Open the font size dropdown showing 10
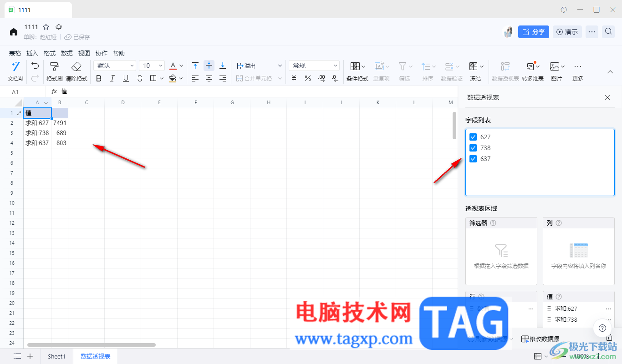 click(x=152, y=66)
